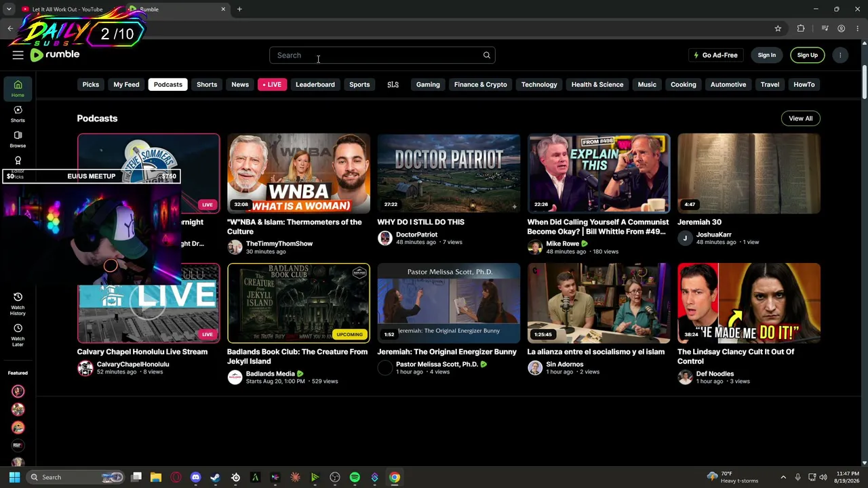The image size is (868, 488).
Task: Open Opera browser from the taskbar
Action: click(176, 477)
